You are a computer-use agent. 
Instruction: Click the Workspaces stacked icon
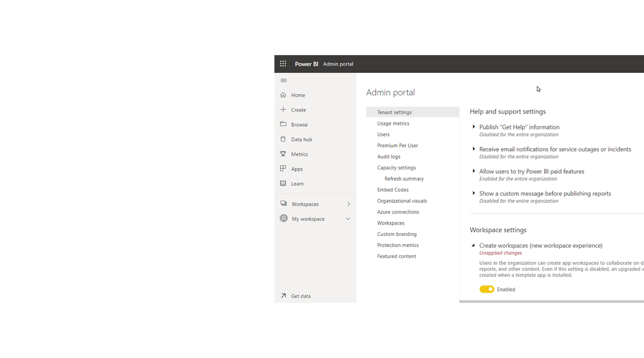(283, 203)
